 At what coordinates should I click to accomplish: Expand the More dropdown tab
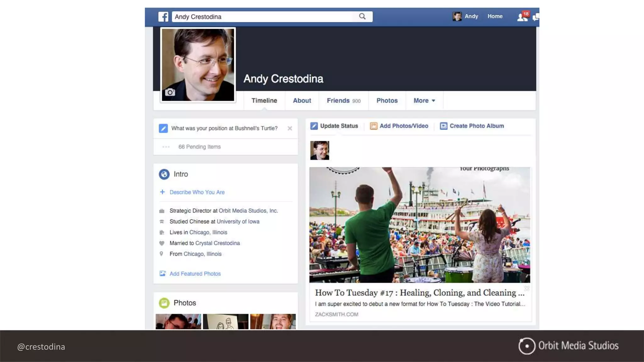[424, 101]
